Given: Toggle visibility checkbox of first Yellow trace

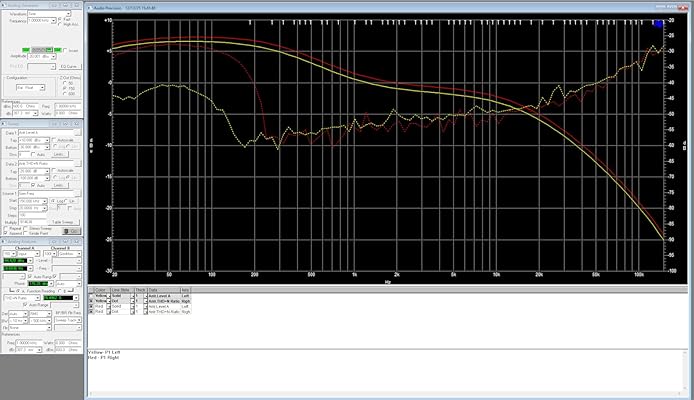Looking at the screenshot, I should tap(92, 297).
